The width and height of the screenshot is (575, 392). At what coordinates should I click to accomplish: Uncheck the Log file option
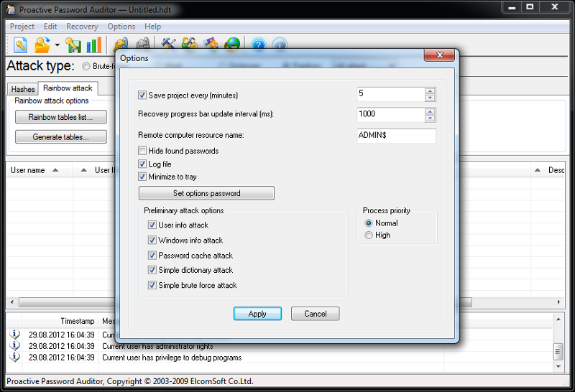(x=142, y=164)
